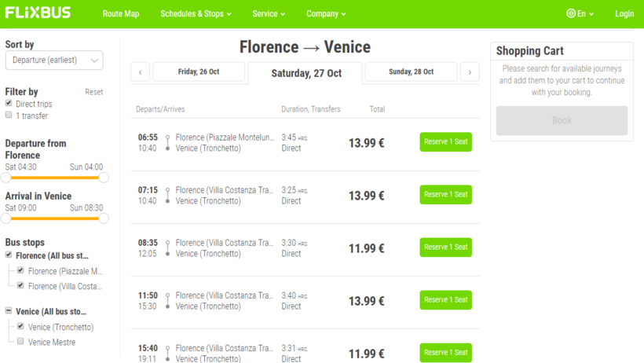Uncheck the Direct trips filter
Screen dimensions: 644x363
point(9,103)
